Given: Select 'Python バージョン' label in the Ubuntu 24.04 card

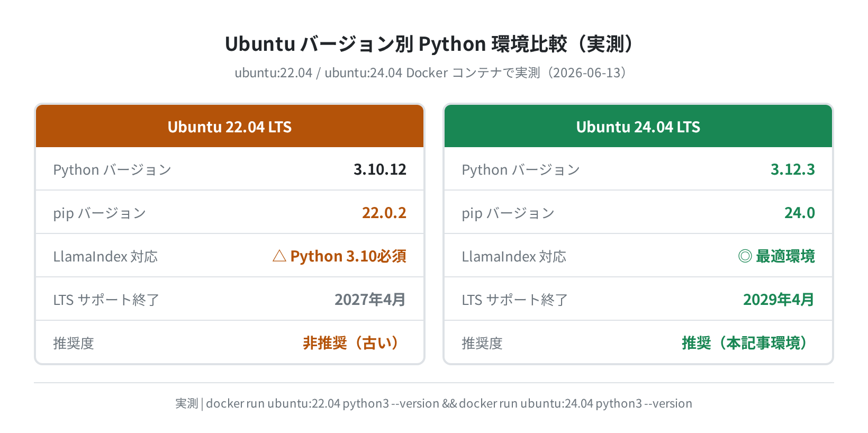Looking at the screenshot, I should (521, 170).
